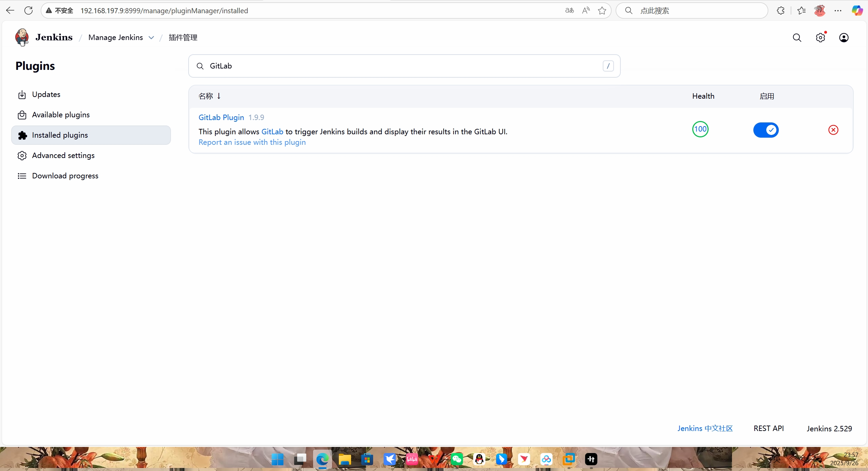The width and height of the screenshot is (868, 471).
Task: Go to Jenkins home breadcrumb
Action: pyautogui.click(x=54, y=37)
